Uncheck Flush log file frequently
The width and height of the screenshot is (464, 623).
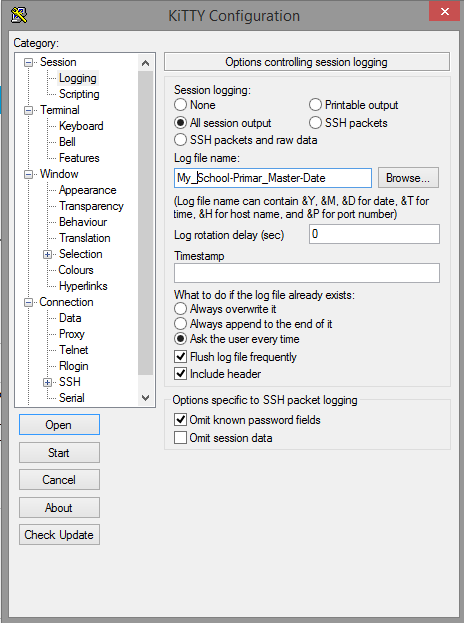click(181, 356)
